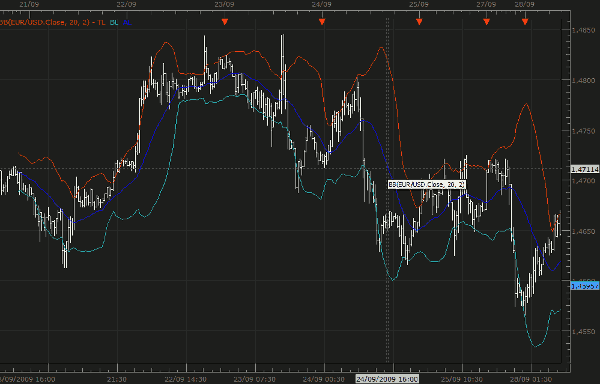Click the BB(EUR/USD.Close, 20, 2) legend title
This screenshot has height=384, width=600.
(x=45, y=23)
